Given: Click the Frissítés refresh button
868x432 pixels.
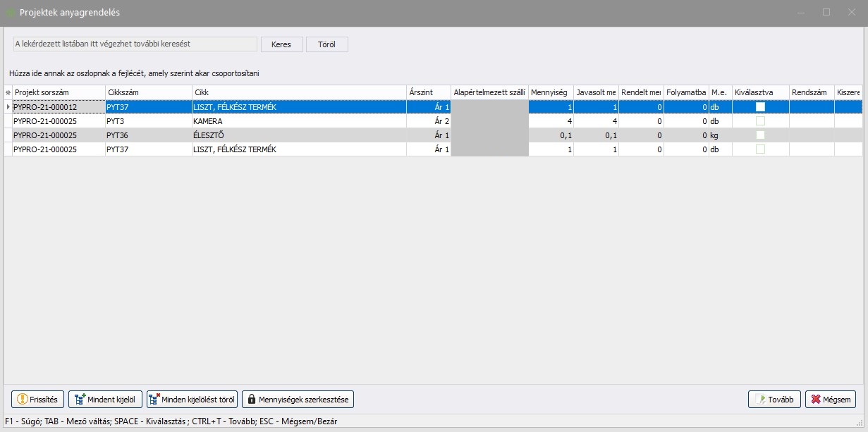Looking at the screenshot, I should coord(39,400).
